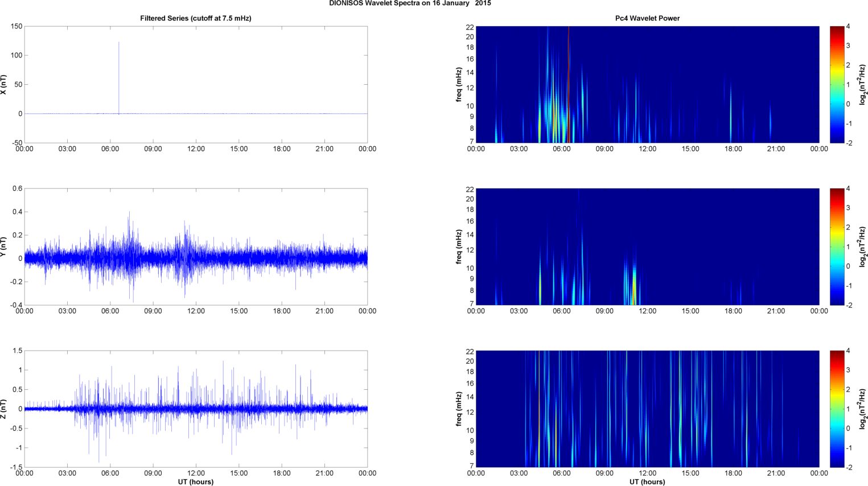The width and height of the screenshot is (868, 486).
Task: Click the red vertical streak in top spectrogram
Action: pos(568,84)
